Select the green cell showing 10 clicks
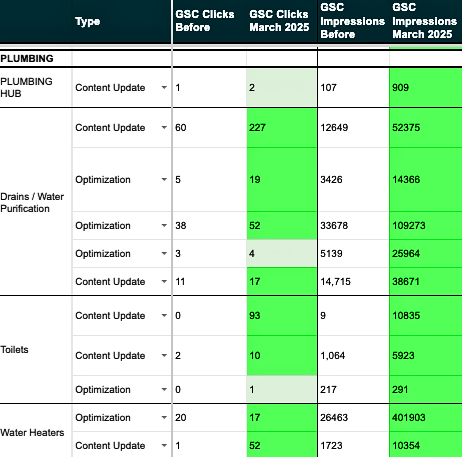The image size is (462, 457). (x=282, y=356)
